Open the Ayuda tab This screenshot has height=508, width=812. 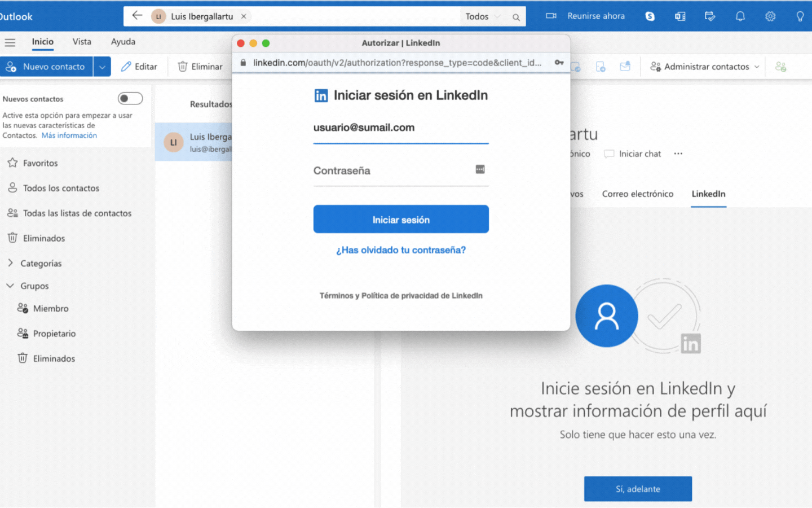123,42
